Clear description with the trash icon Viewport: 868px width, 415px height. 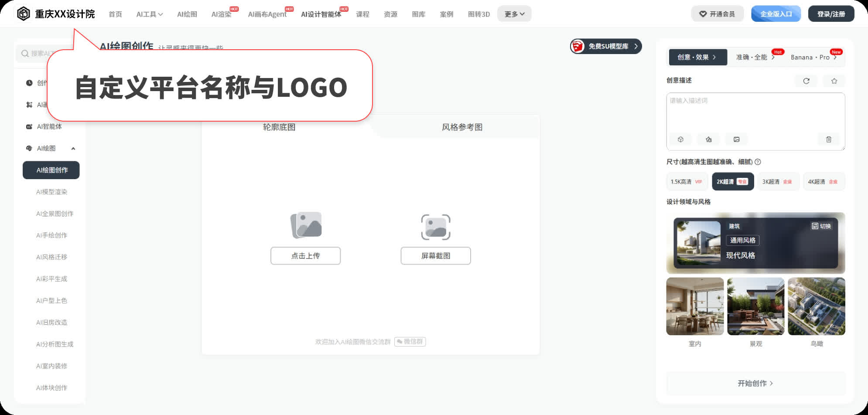pos(829,139)
